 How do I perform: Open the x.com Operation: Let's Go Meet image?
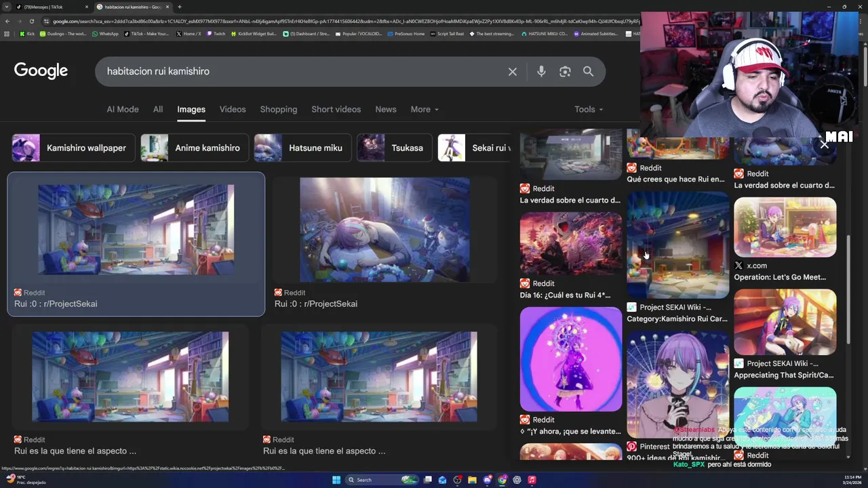pyautogui.click(x=785, y=228)
